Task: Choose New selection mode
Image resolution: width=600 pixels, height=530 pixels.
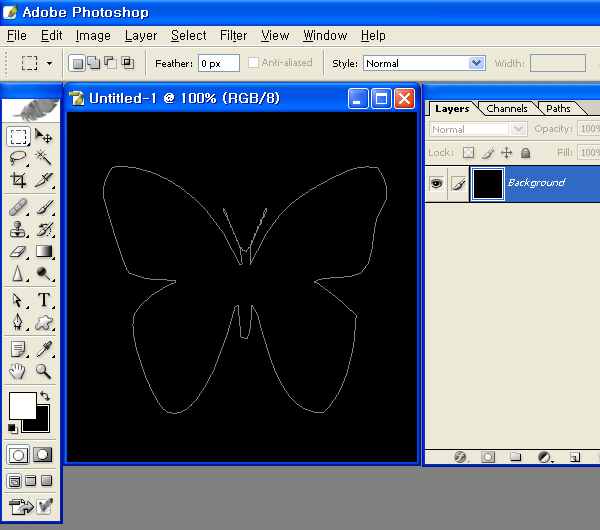Action: tap(77, 63)
